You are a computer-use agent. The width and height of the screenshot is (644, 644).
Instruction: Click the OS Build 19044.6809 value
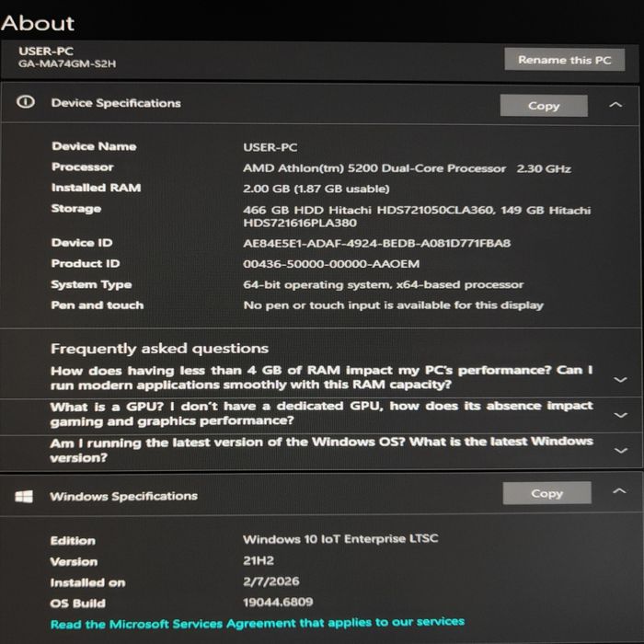point(278,602)
